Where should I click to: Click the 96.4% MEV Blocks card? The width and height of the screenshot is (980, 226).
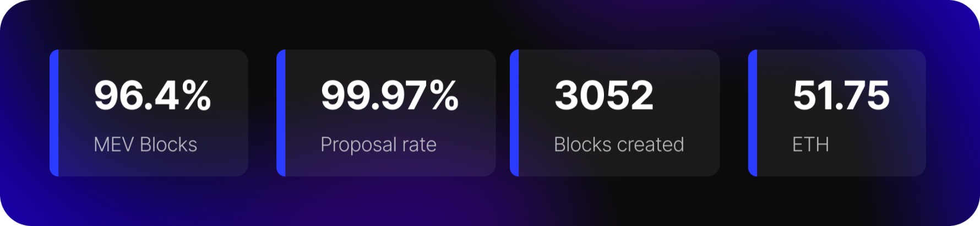pos(149,113)
